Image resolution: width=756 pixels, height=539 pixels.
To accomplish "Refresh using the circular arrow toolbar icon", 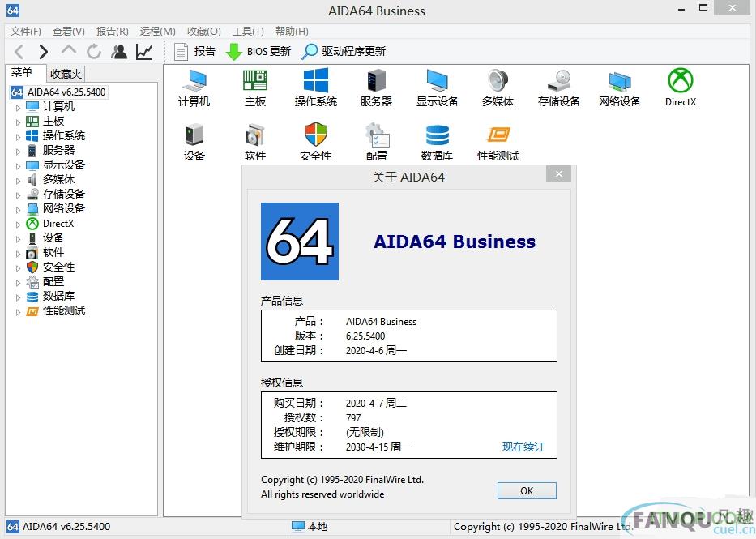I will (94, 52).
